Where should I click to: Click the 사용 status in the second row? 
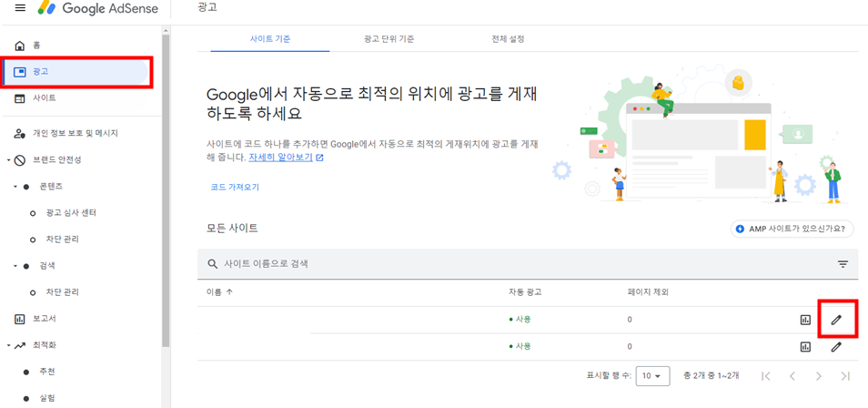pos(520,346)
